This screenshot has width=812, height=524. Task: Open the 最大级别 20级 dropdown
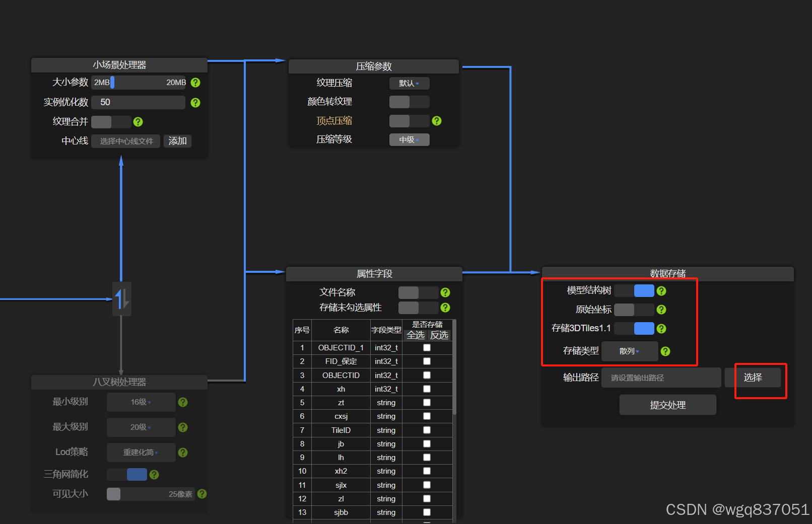(141, 427)
